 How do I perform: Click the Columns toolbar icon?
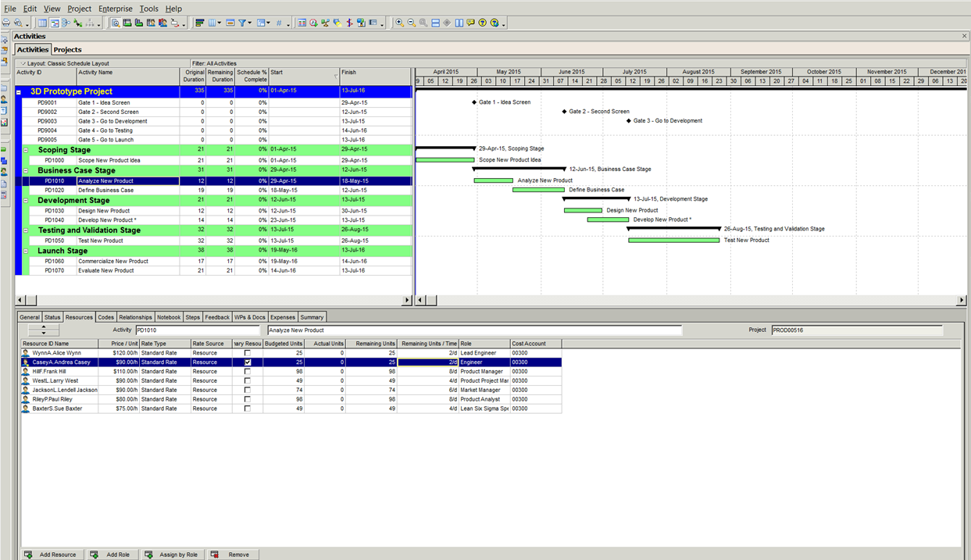click(212, 23)
